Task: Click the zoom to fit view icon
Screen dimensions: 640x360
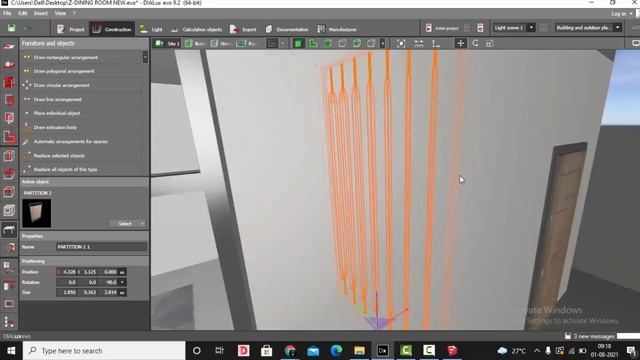Action: (401, 43)
